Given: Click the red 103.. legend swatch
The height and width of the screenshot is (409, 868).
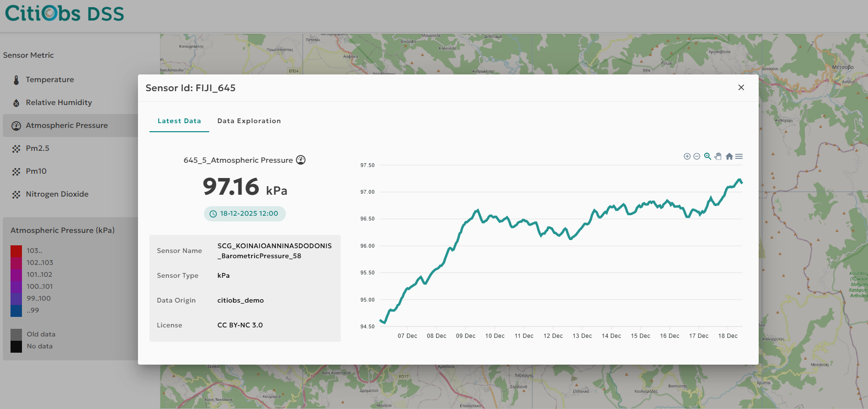Looking at the screenshot, I should pyautogui.click(x=16, y=251).
